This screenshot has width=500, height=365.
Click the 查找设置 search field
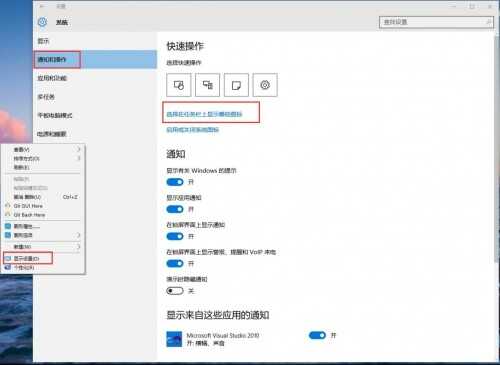coord(436,22)
